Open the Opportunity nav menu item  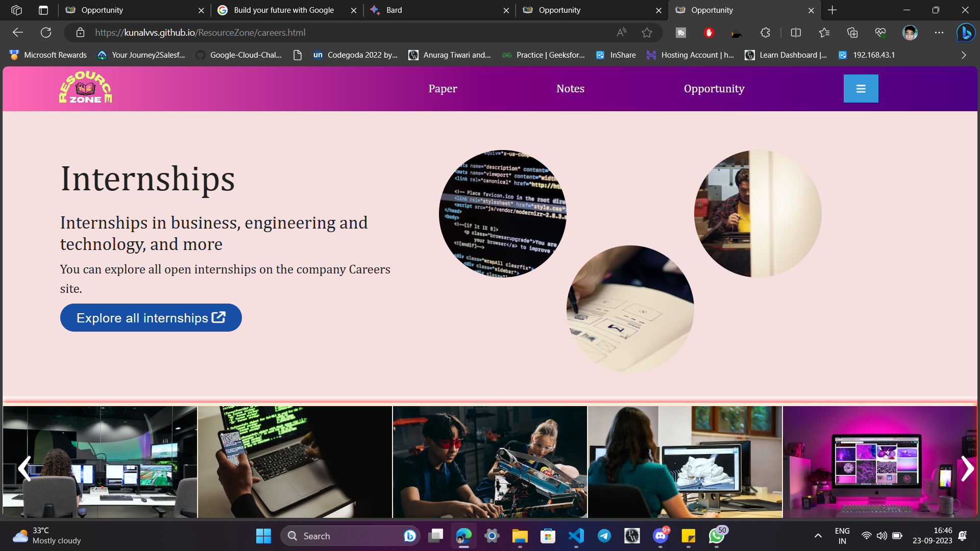[714, 89]
